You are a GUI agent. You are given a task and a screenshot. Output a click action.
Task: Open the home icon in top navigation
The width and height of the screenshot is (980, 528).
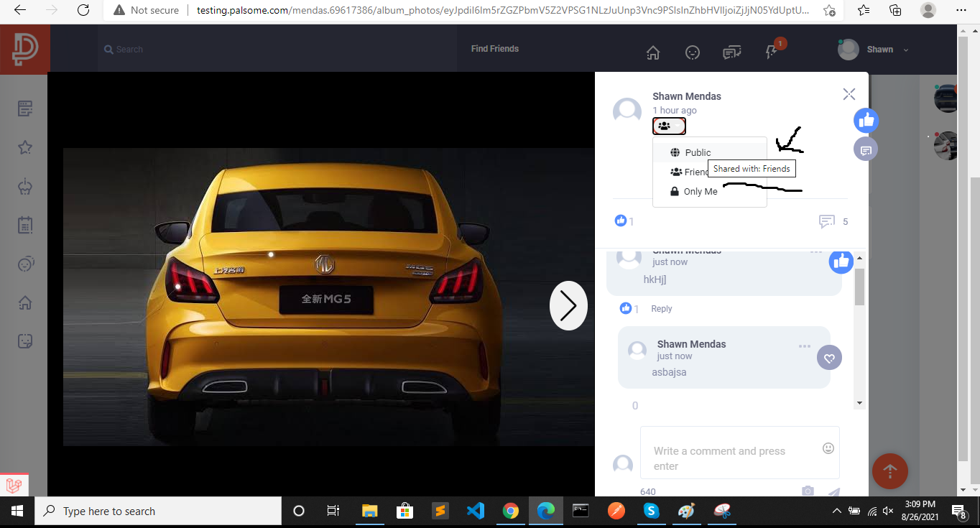[x=653, y=52]
